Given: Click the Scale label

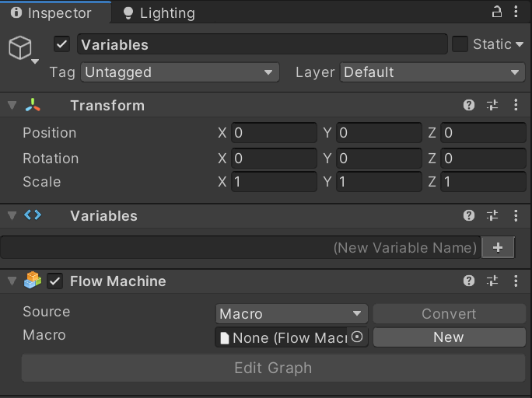Looking at the screenshot, I should (42, 182).
